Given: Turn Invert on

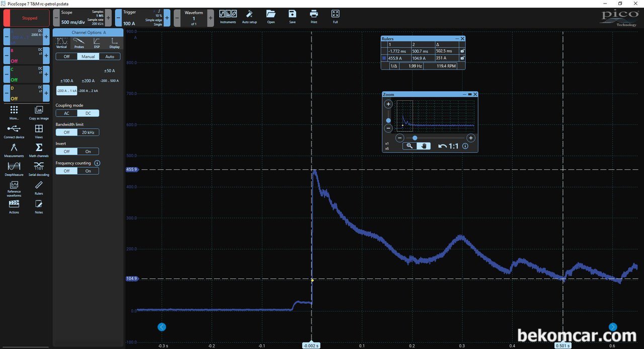Looking at the screenshot, I should click(88, 152).
